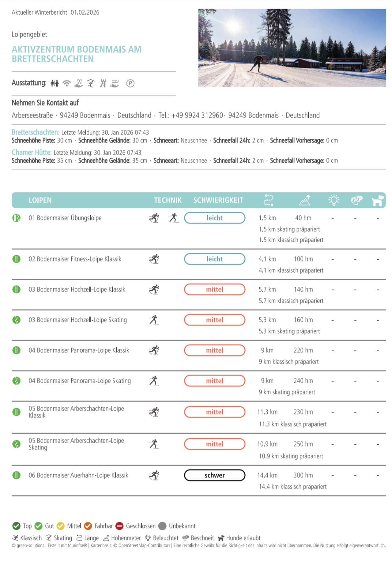
Task: Click 'leicht' badge for Fitness-Loipe Klassik
Action: pyautogui.click(x=214, y=259)
